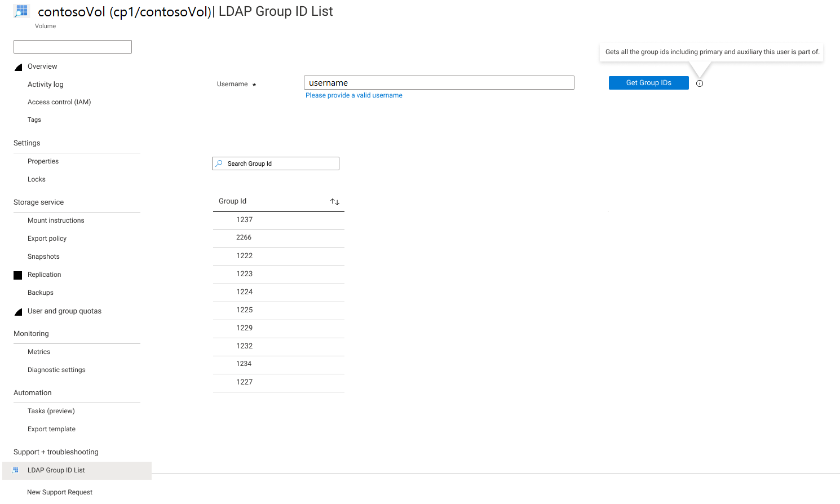Click the Username field label
840x504 pixels.
click(x=232, y=84)
